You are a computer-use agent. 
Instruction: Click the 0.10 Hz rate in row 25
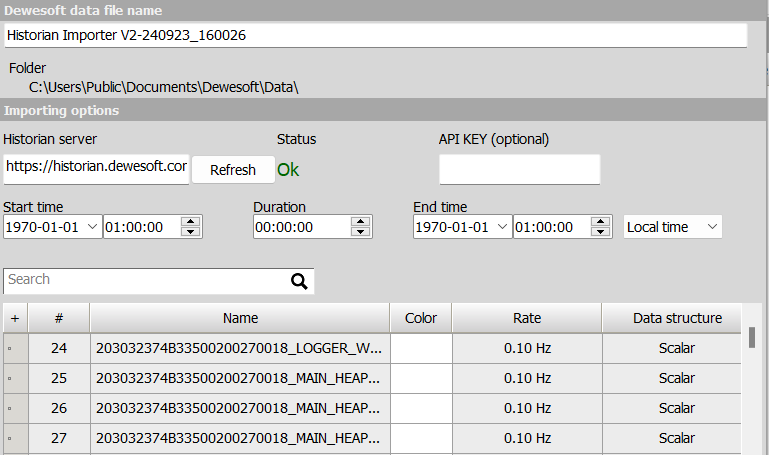point(527,379)
